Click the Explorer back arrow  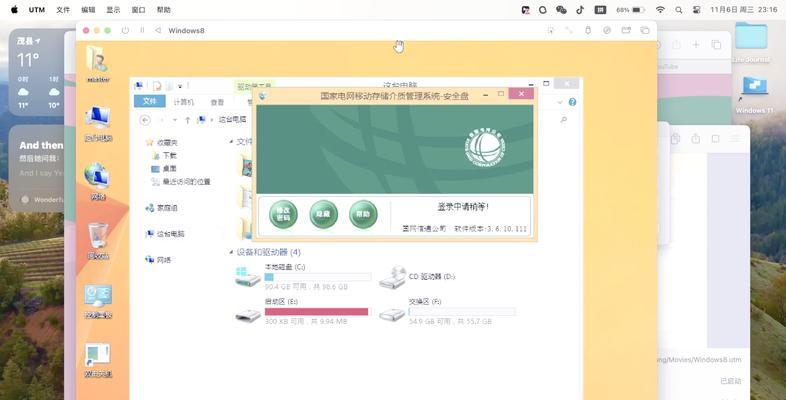click(x=145, y=120)
